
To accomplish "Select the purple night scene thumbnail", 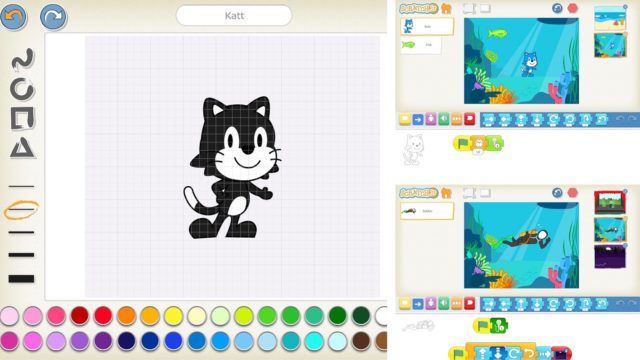I will coord(610,256).
